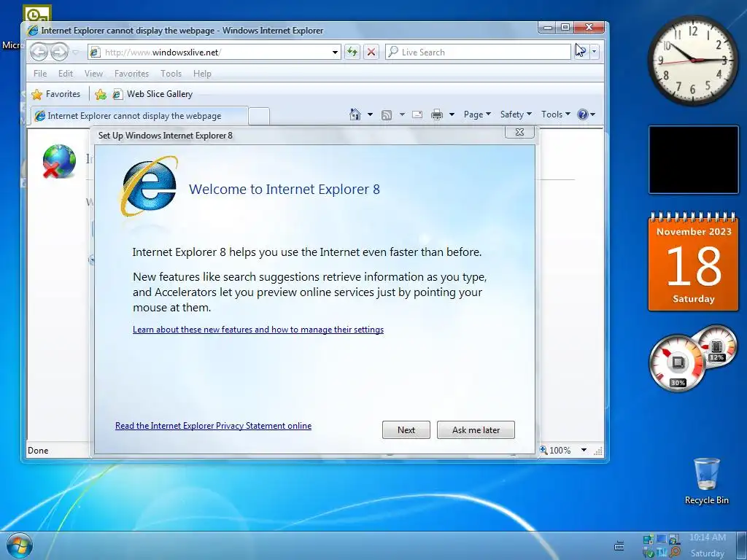Click the green Refresh arrows button

pos(352,52)
